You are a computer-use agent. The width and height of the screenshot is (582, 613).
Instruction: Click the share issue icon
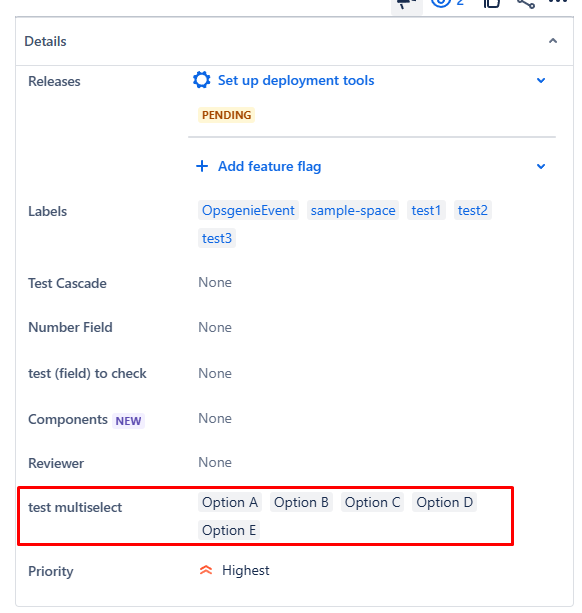click(x=526, y=3)
